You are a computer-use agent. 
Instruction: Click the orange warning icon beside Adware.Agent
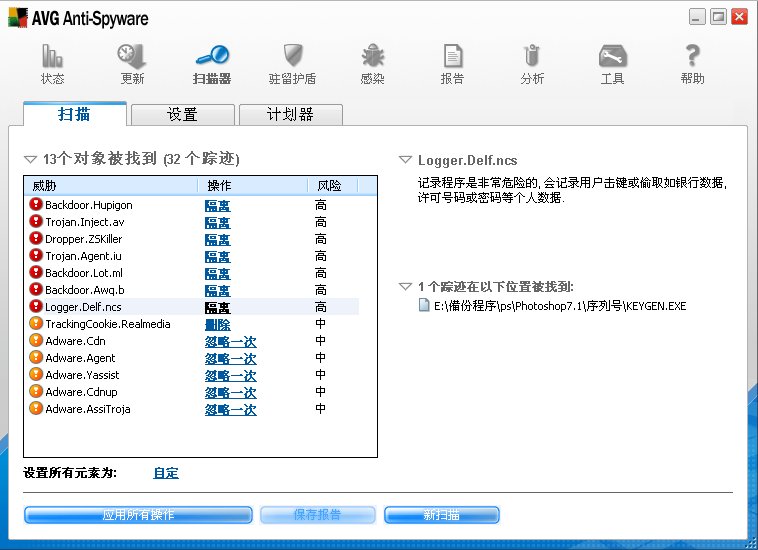click(36, 357)
